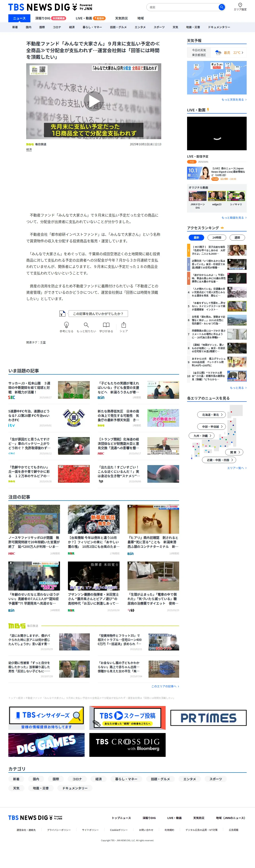
Task: Open the 『ヒアリ』県内初確認 ant article thumbnail
Action: click(x=153, y=519)
